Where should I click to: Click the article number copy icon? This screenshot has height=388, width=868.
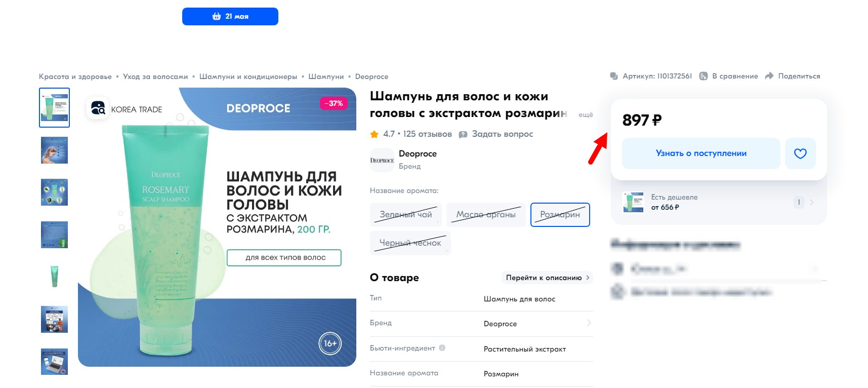pos(614,76)
